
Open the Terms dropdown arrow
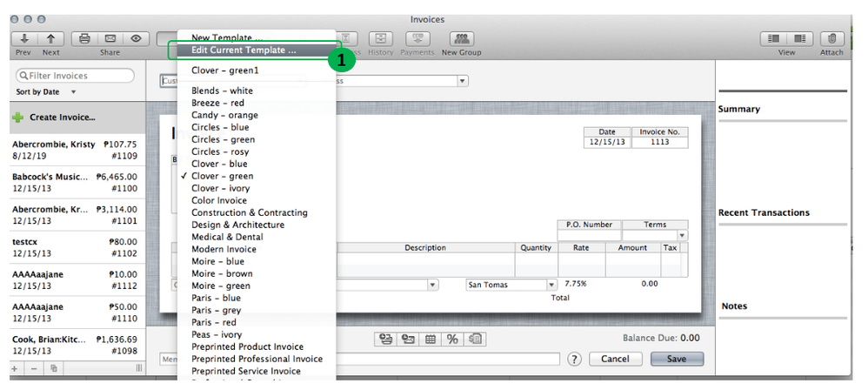click(x=683, y=235)
